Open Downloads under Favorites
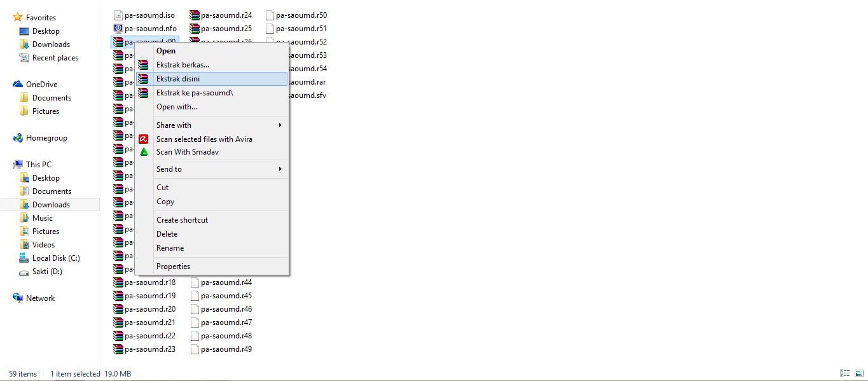 click(51, 44)
